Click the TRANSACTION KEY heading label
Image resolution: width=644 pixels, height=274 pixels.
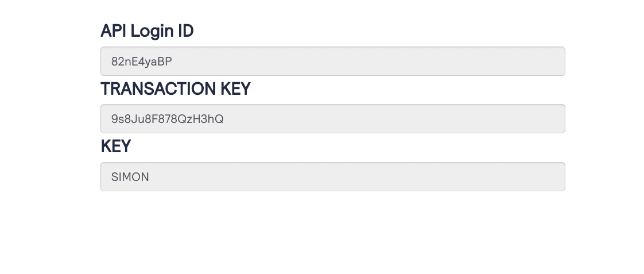176,88
